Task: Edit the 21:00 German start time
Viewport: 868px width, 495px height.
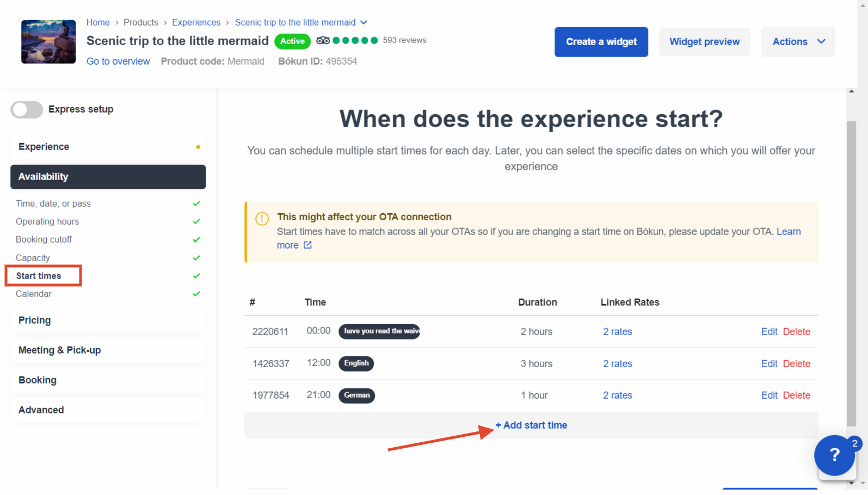Action: 769,395
